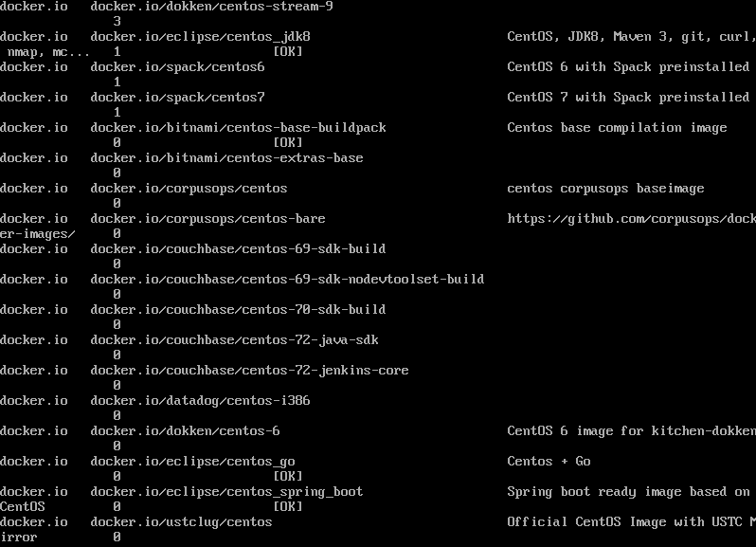Click description starting 'CentOS, JDK8, Maven 3'
This screenshot has height=547, width=756.
[x=632, y=37]
